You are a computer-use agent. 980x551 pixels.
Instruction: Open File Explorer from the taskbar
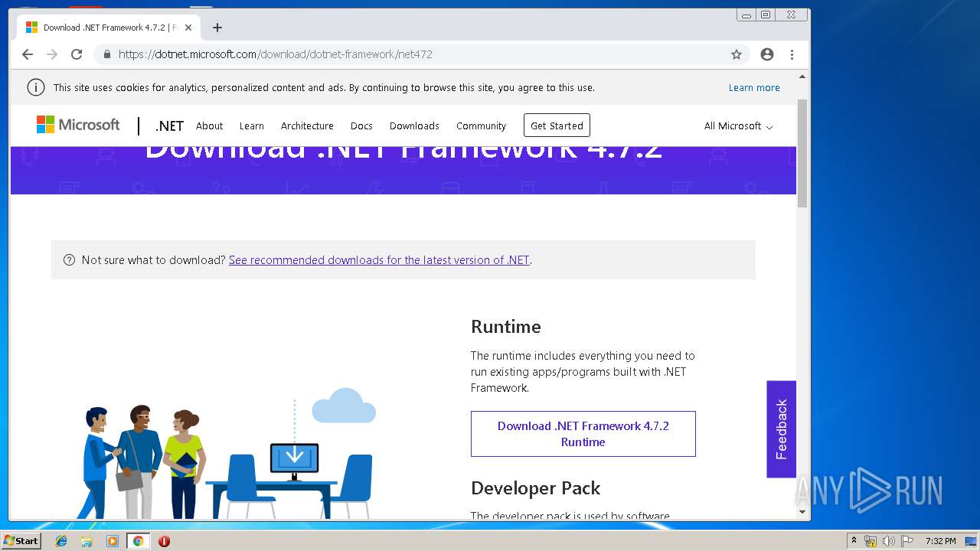tap(87, 541)
